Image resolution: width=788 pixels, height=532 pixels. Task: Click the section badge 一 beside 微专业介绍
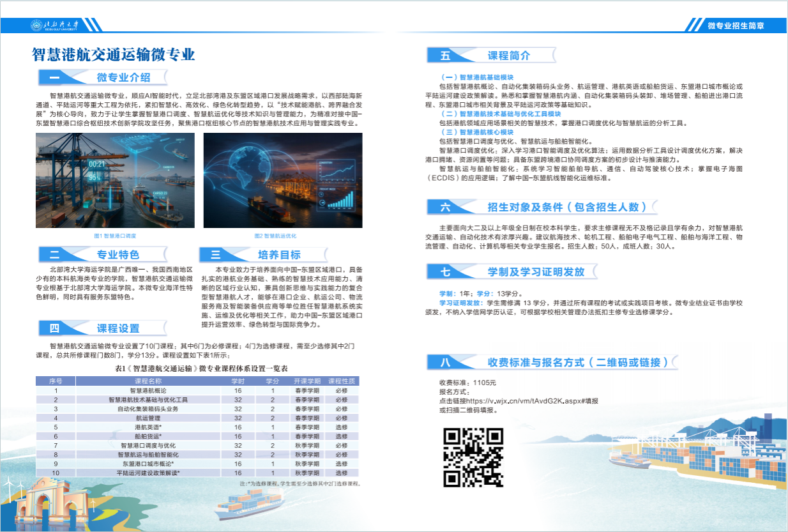[55, 78]
